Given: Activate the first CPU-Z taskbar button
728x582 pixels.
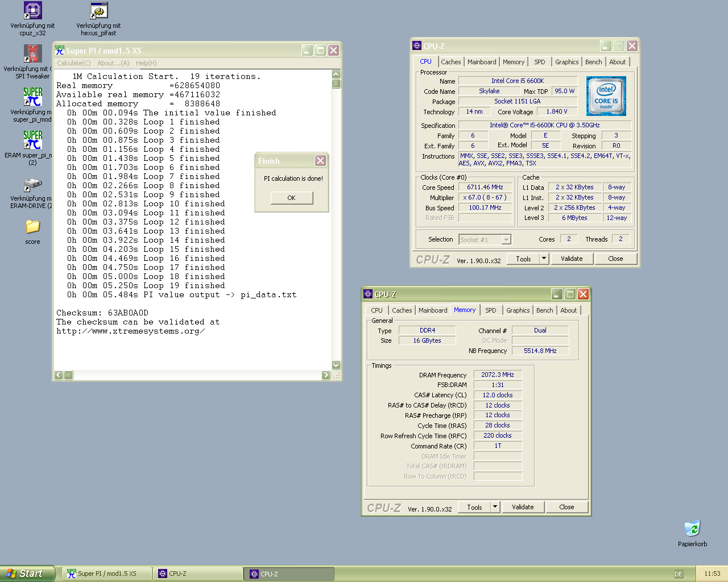Looking at the screenshot, I should (x=198, y=574).
